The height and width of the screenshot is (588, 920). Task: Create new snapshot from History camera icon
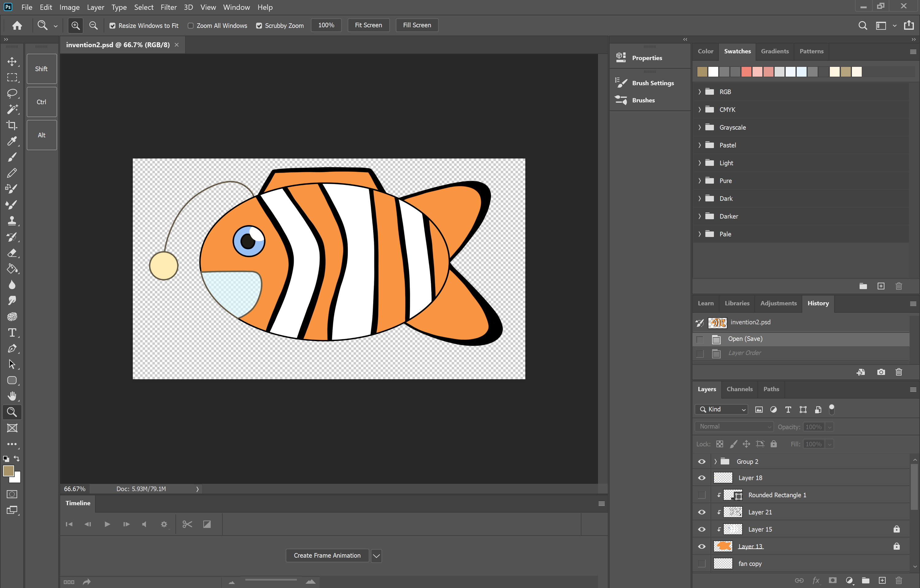[x=881, y=372]
